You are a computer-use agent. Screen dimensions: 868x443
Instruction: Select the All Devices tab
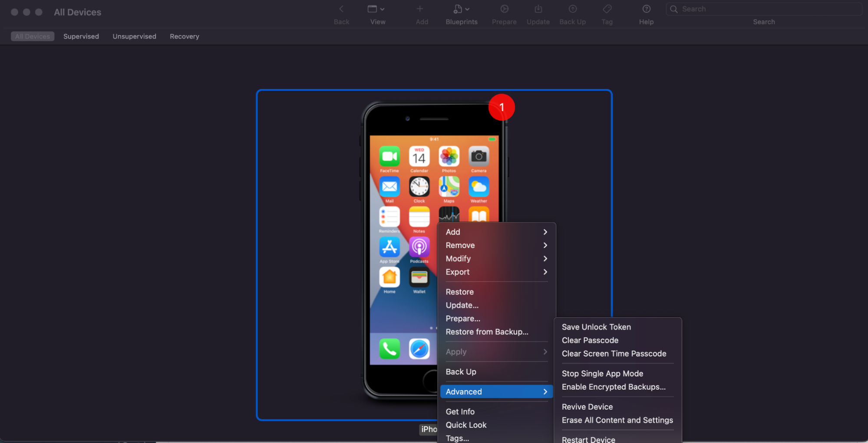click(33, 36)
